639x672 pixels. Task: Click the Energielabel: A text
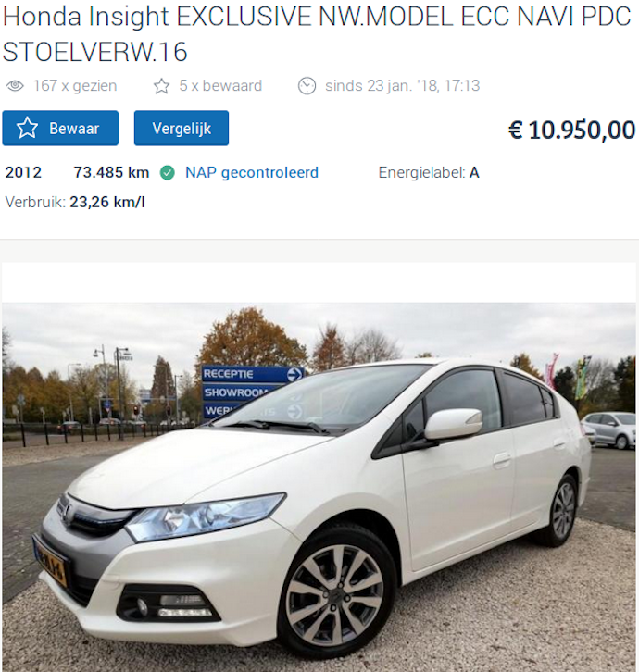pyautogui.click(x=429, y=172)
